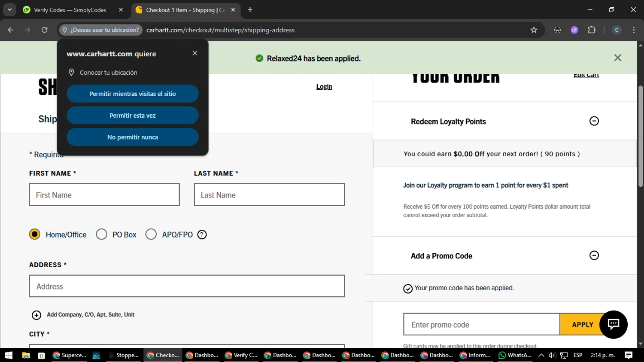Open the live chat bubble
The height and width of the screenshot is (362, 644).
coord(614,325)
